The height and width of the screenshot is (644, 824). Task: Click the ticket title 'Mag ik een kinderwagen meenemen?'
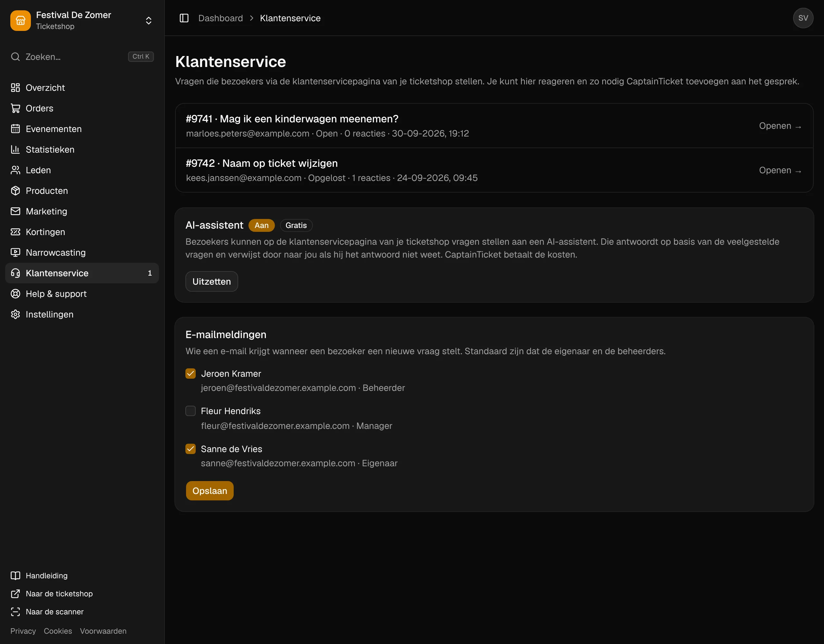pos(309,119)
